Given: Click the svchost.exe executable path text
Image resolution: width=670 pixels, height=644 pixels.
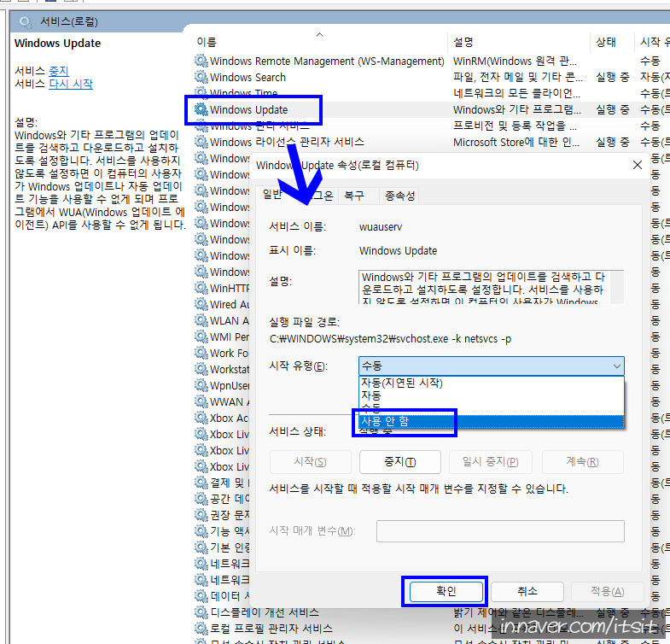Looking at the screenshot, I should (390, 339).
